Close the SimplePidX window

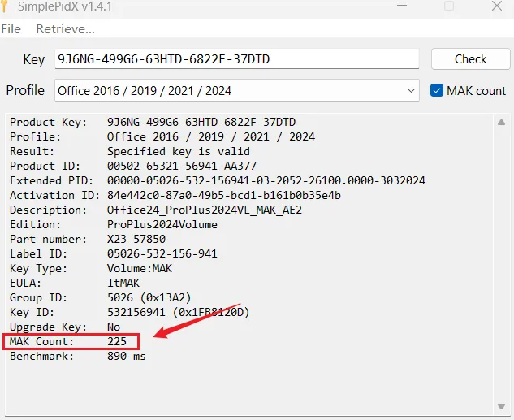pos(497,6)
